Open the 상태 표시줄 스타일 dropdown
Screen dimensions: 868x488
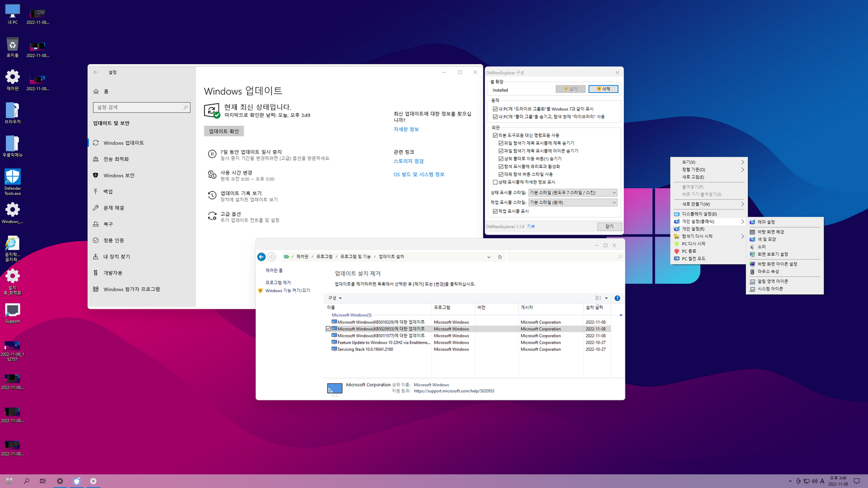pos(573,192)
